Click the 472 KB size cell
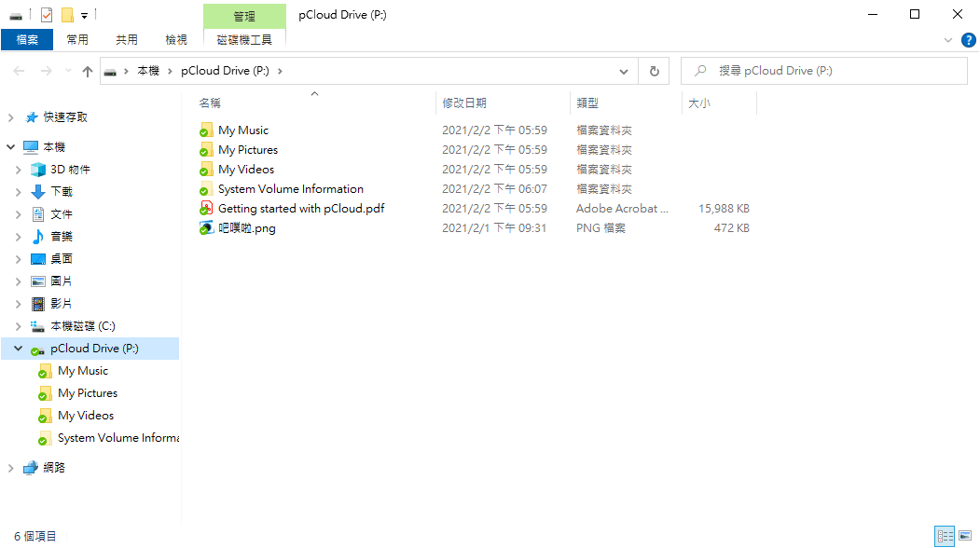Image resolution: width=980 pixels, height=548 pixels. (x=731, y=228)
